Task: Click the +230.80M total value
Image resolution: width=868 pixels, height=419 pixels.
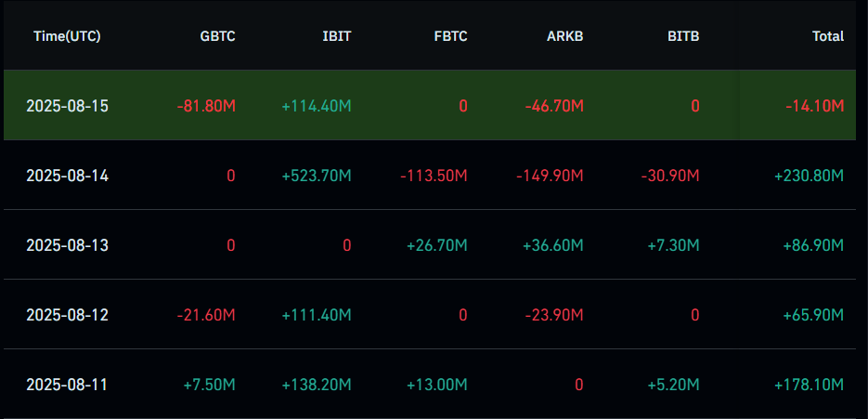Action: click(x=810, y=176)
